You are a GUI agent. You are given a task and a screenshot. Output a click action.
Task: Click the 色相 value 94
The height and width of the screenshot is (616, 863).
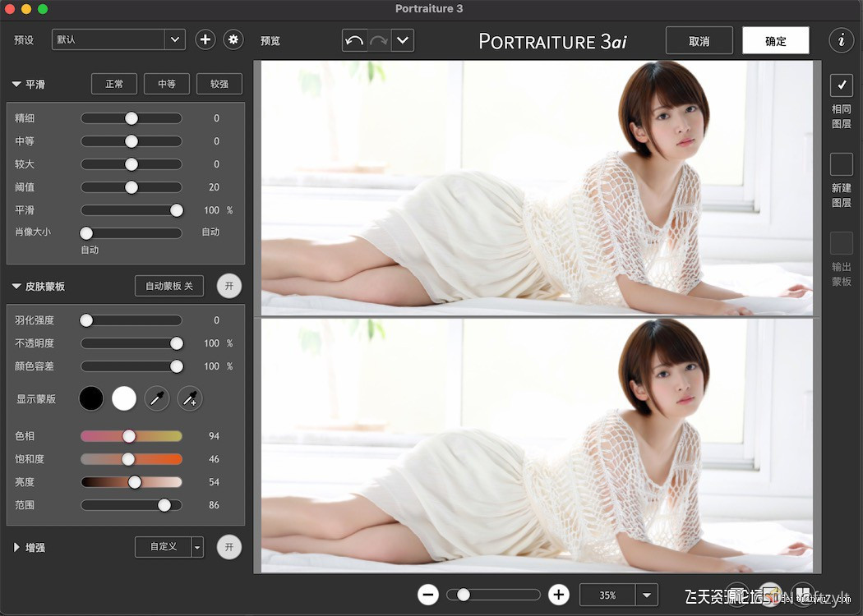pyautogui.click(x=214, y=436)
